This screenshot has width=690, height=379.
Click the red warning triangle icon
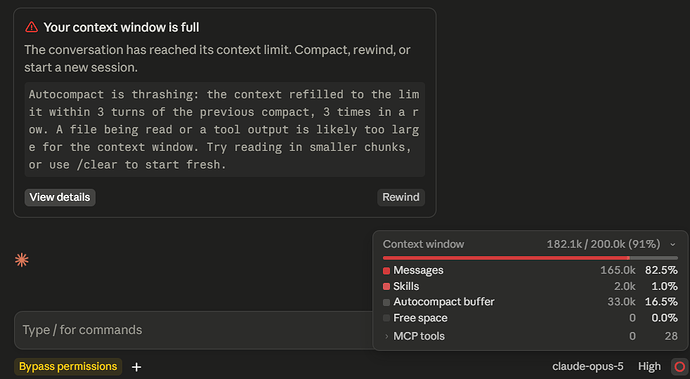tap(32, 27)
